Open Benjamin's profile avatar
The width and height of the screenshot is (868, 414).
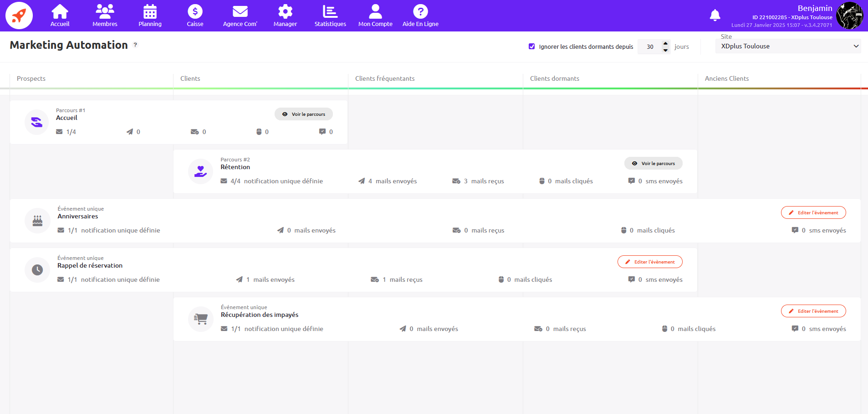(x=849, y=16)
